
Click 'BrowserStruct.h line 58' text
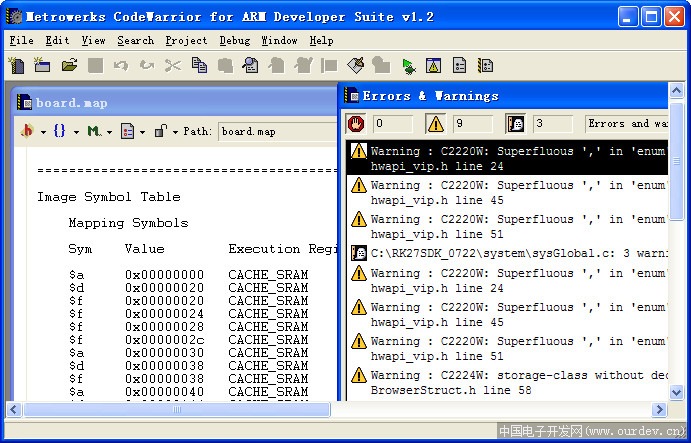[x=451, y=390]
